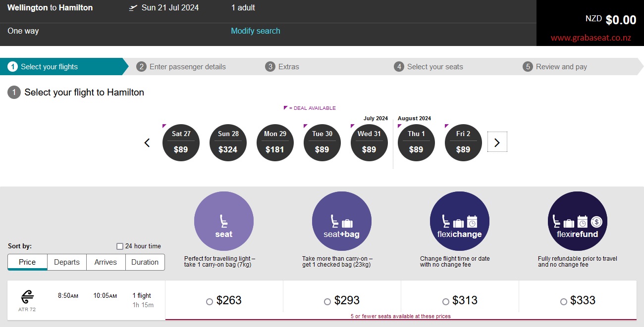The height and width of the screenshot is (327, 644).
Task: Select the flexirefund fare icon
Action: click(578, 221)
